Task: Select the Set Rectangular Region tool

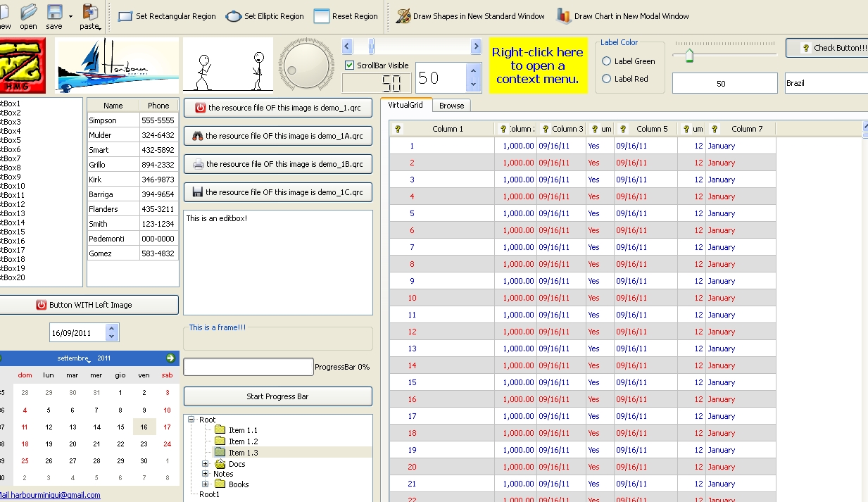Action: click(167, 16)
